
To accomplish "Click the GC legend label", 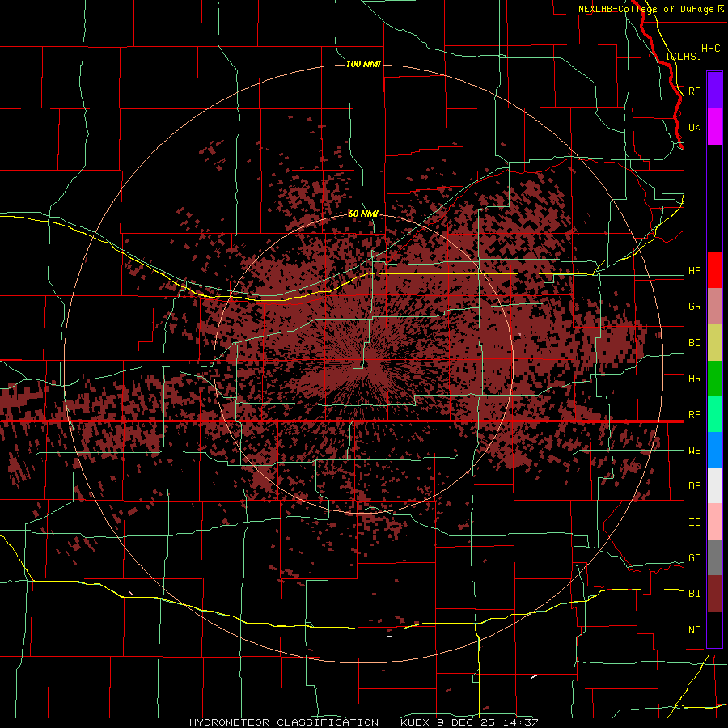I will pyautogui.click(x=694, y=558).
